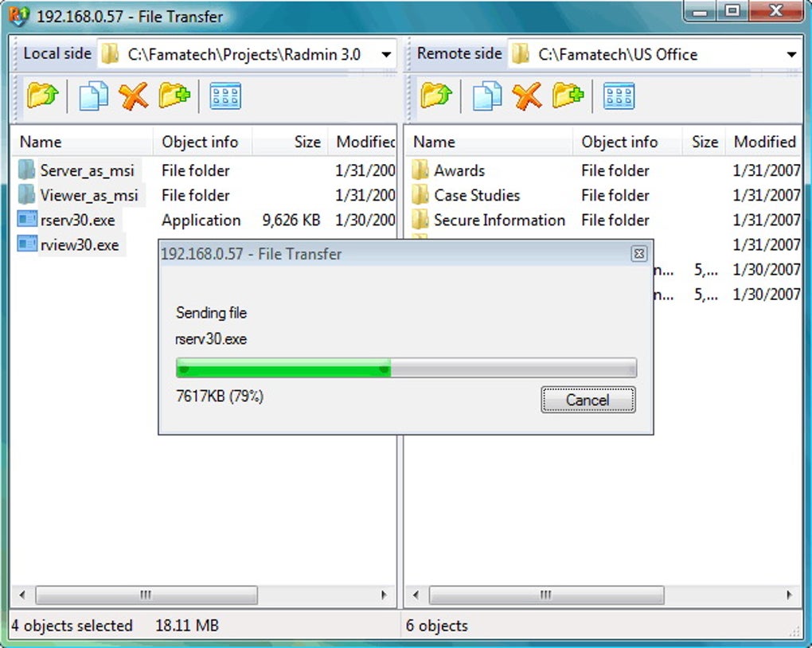Click 'File folder' info in Awards row
812x648 pixels.
click(615, 170)
